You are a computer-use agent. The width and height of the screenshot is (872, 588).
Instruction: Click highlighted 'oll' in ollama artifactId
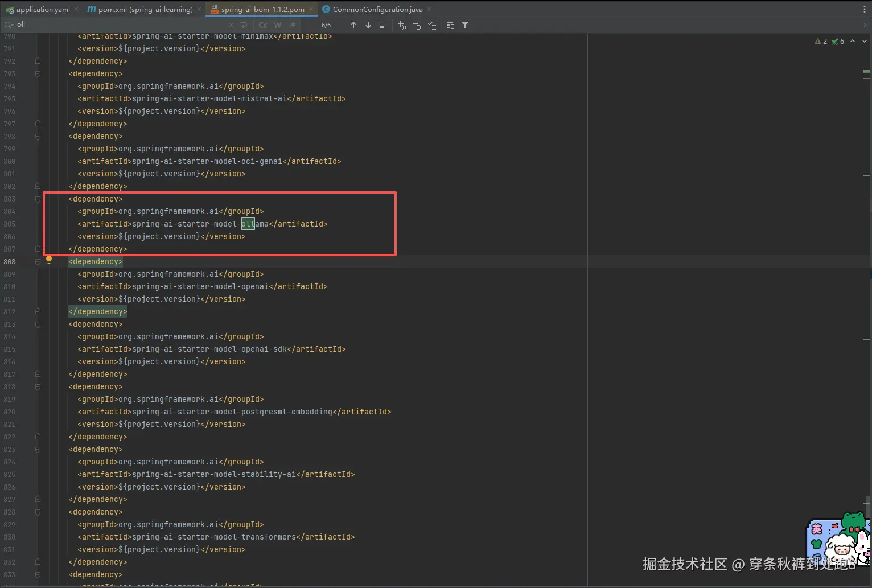pyautogui.click(x=248, y=224)
